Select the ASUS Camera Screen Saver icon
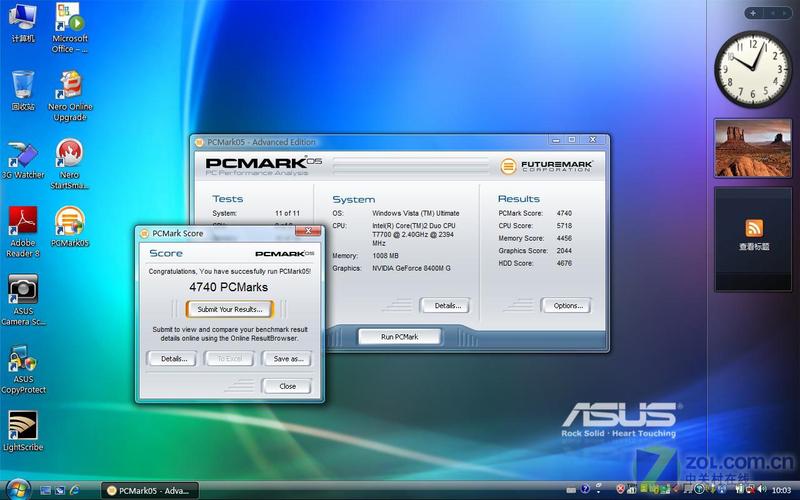Viewport: 800px width, 500px height. (x=22, y=300)
